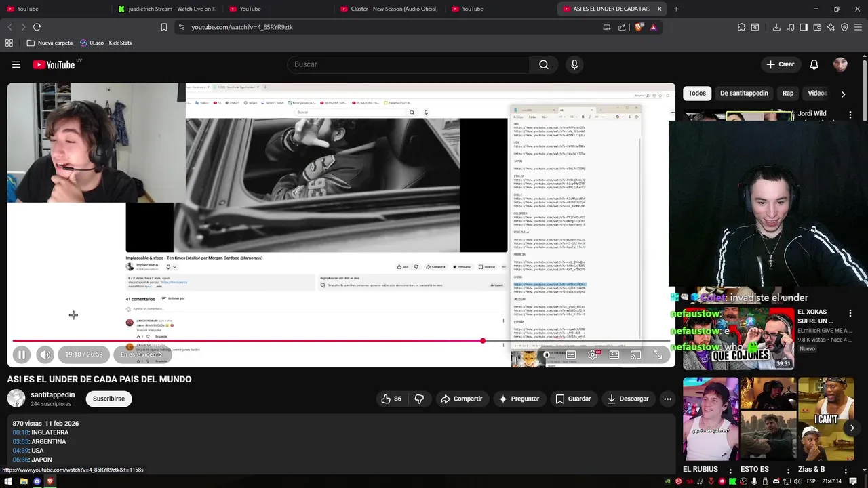Toggle autoplay switch on player
868x488 pixels.
coord(547,354)
